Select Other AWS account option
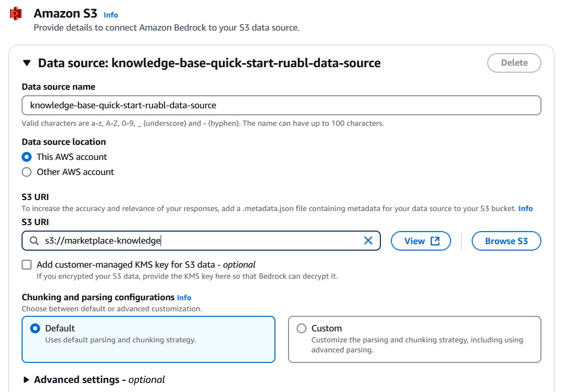 tap(27, 172)
